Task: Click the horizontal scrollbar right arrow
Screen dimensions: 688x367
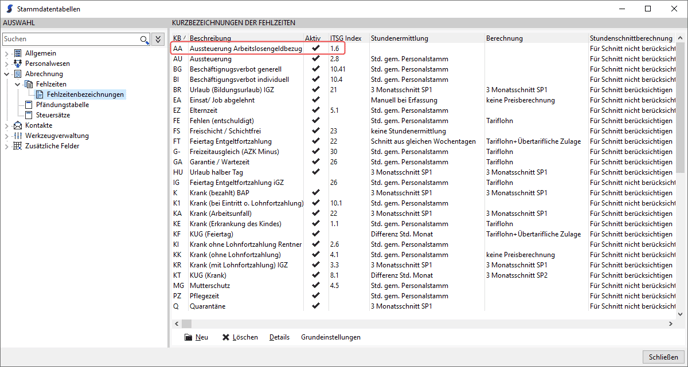Action: [x=670, y=324]
